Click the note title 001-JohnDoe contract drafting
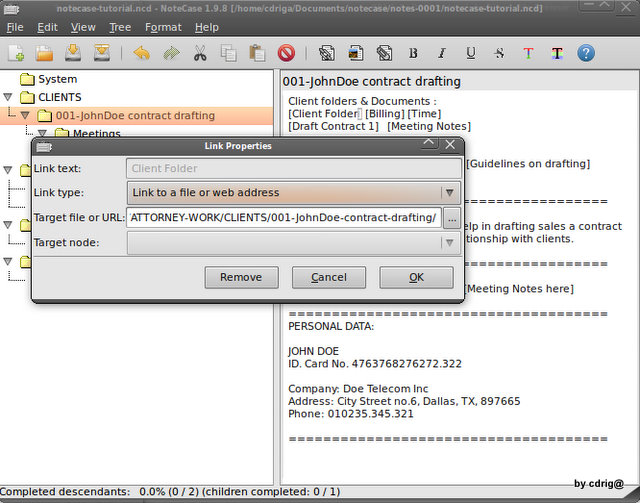The width and height of the screenshot is (640, 503). pos(372,82)
